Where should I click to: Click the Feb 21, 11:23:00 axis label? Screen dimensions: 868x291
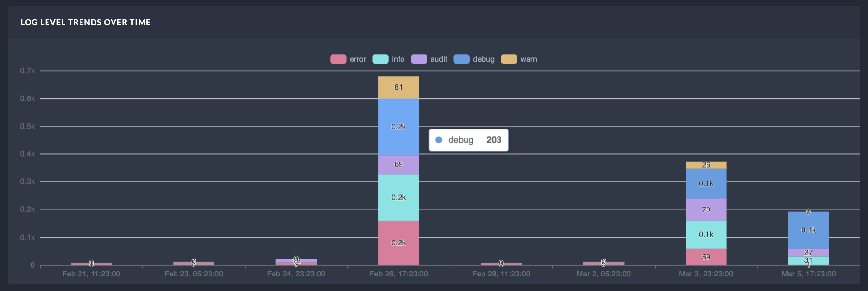pyautogui.click(x=91, y=274)
